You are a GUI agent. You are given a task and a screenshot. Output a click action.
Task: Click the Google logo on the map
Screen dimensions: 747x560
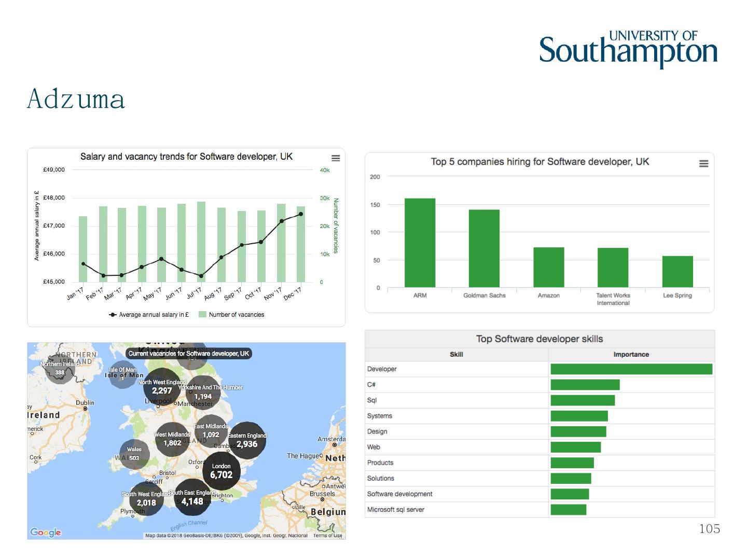(x=46, y=533)
